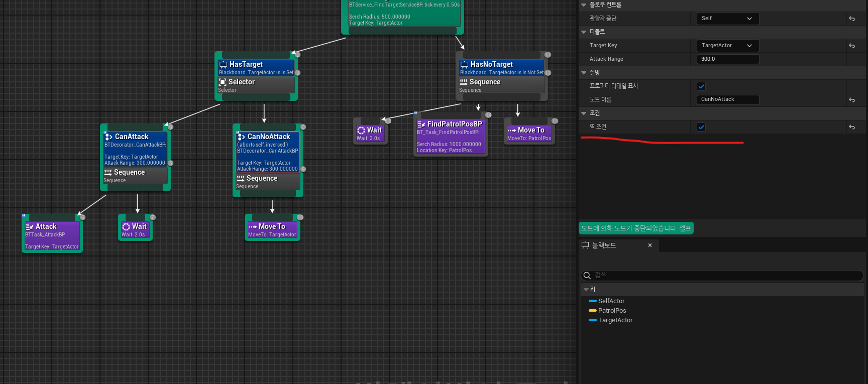Image resolution: width=868 pixels, height=384 pixels.
Task: Click PatrolPos yellow key icon
Action: pyautogui.click(x=592, y=311)
